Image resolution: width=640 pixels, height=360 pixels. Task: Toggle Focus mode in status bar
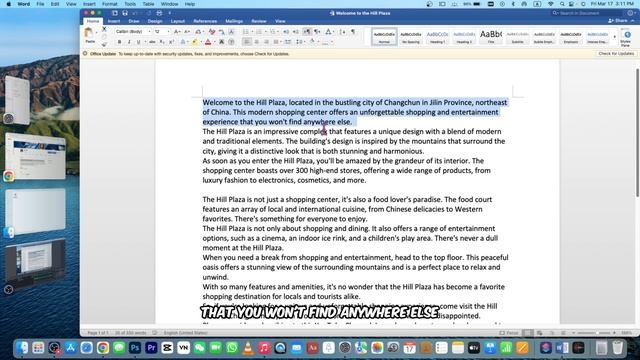coord(509,333)
